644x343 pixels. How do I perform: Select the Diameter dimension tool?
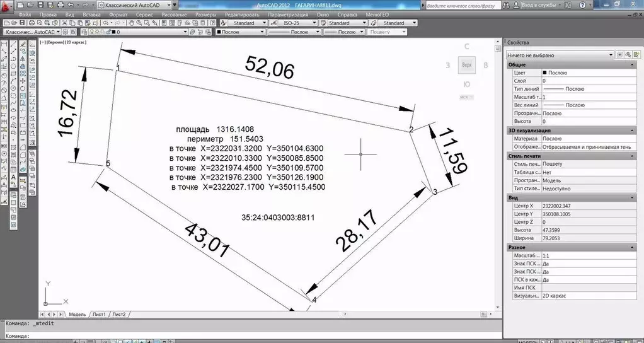point(4,90)
